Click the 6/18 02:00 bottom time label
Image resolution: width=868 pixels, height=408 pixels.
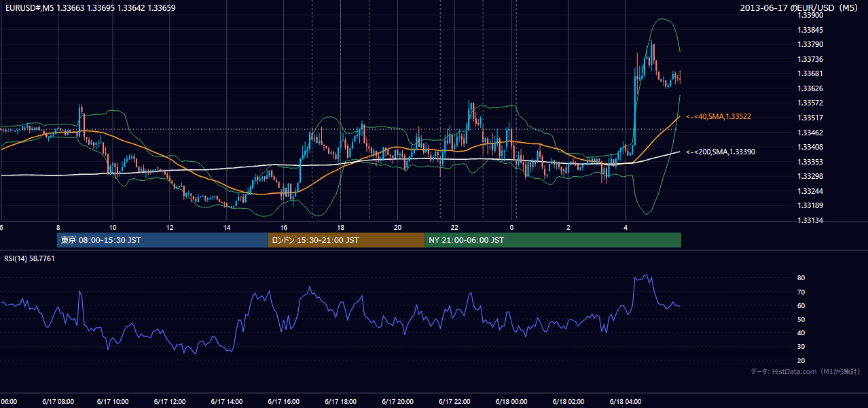point(569,402)
